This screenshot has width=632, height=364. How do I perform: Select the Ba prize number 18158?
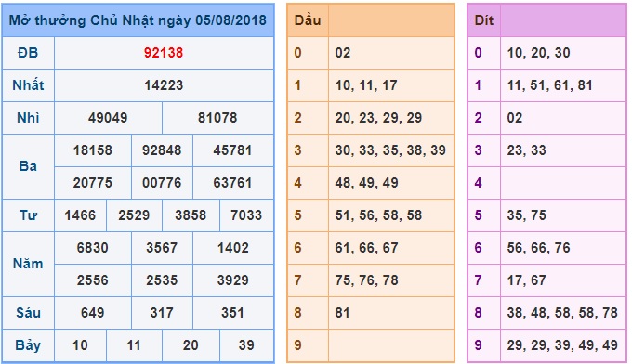(93, 150)
